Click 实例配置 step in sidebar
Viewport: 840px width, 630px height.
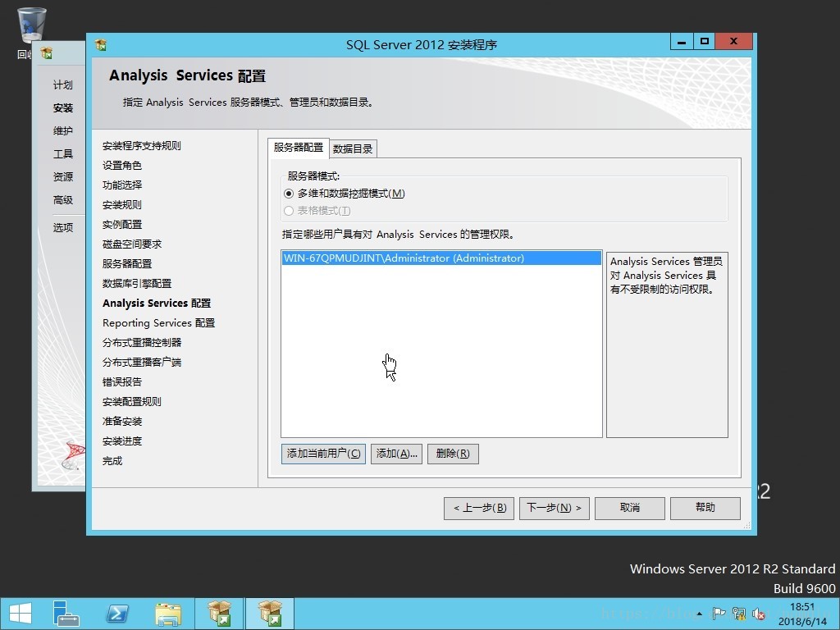(x=122, y=225)
